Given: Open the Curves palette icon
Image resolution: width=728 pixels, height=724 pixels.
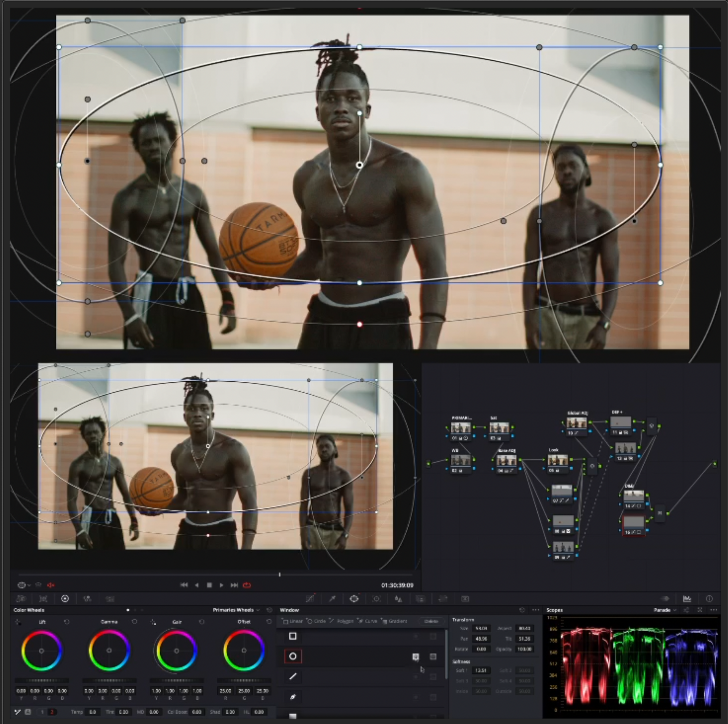Looking at the screenshot, I should pos(310,599).
